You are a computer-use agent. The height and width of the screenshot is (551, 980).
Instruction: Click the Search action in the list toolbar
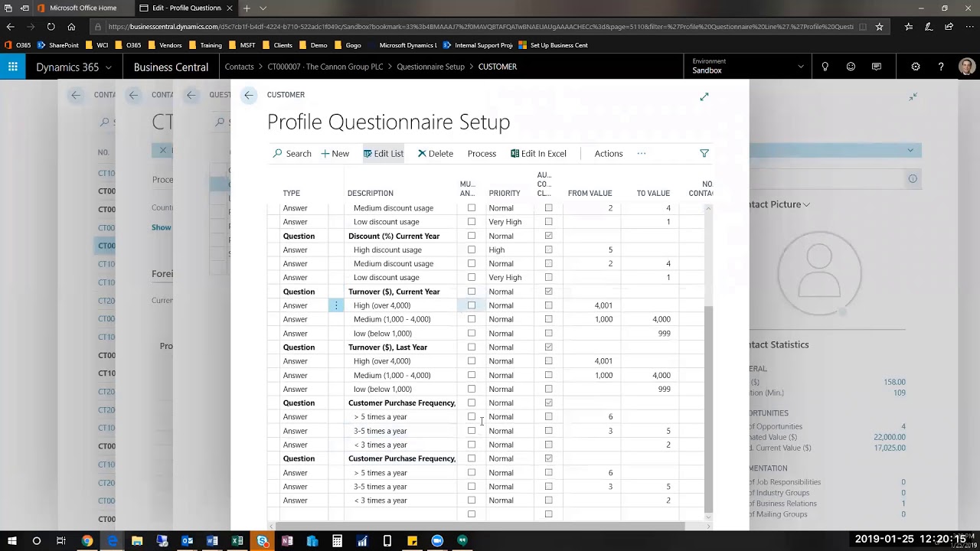292,154
